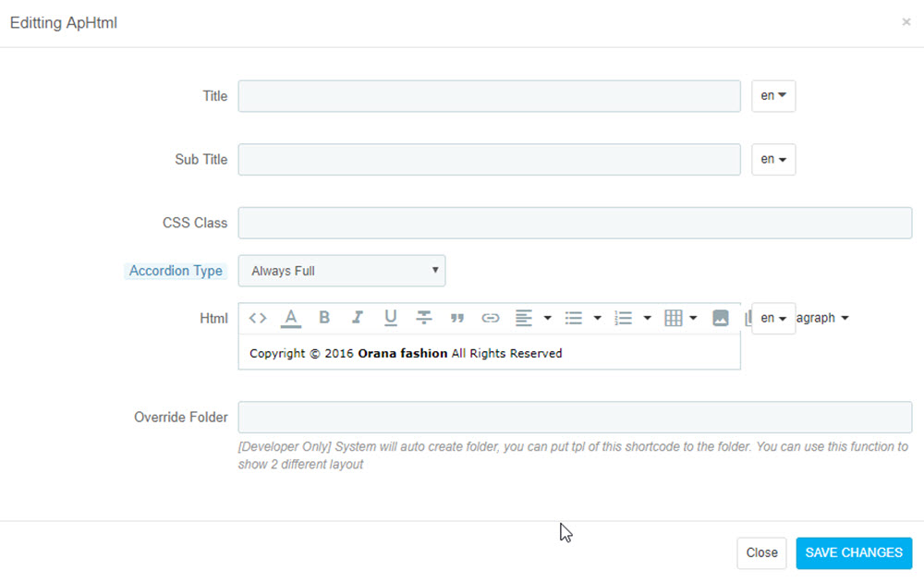
Task: Expand the numbered list options arrow
Action: point(647,319)
